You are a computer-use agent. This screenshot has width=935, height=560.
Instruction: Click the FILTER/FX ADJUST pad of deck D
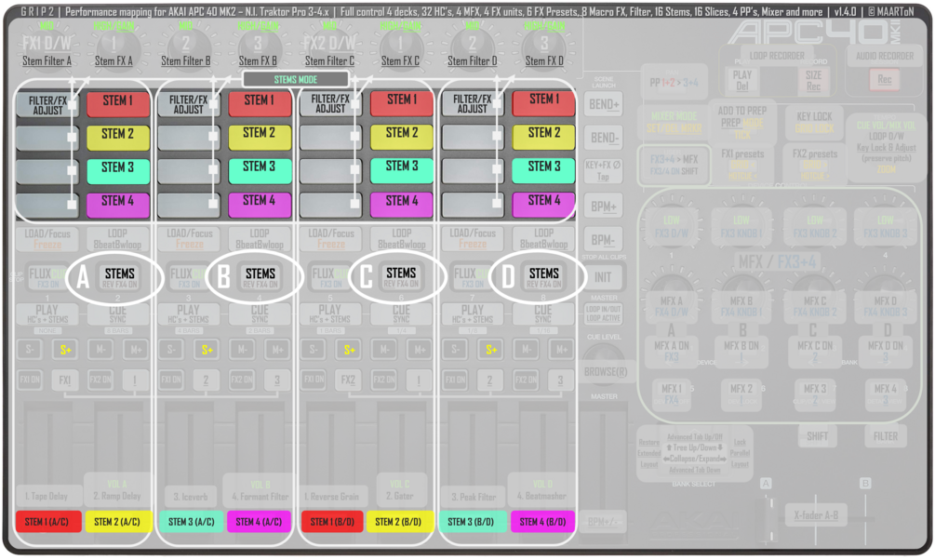point(473,103)
